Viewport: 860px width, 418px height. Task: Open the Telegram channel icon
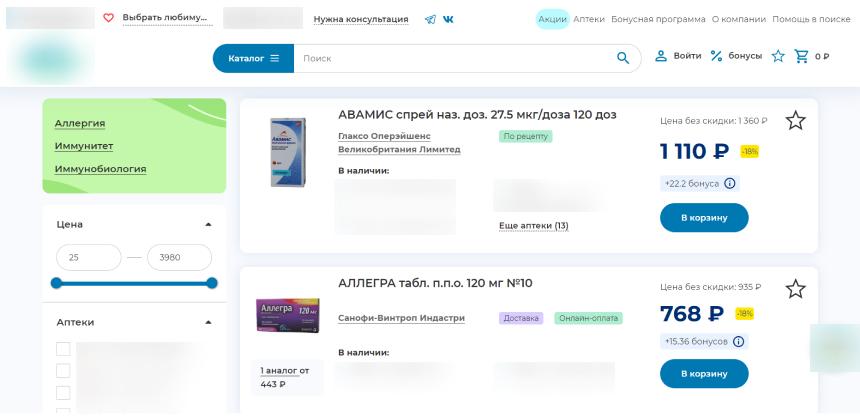[430, 19]
